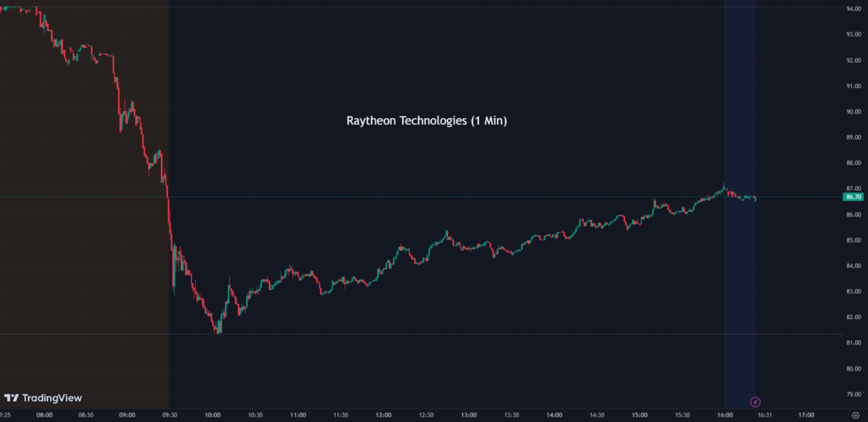Click the 88.00 price axis label
The image size is (868, 422).
(x=853, y=163)
